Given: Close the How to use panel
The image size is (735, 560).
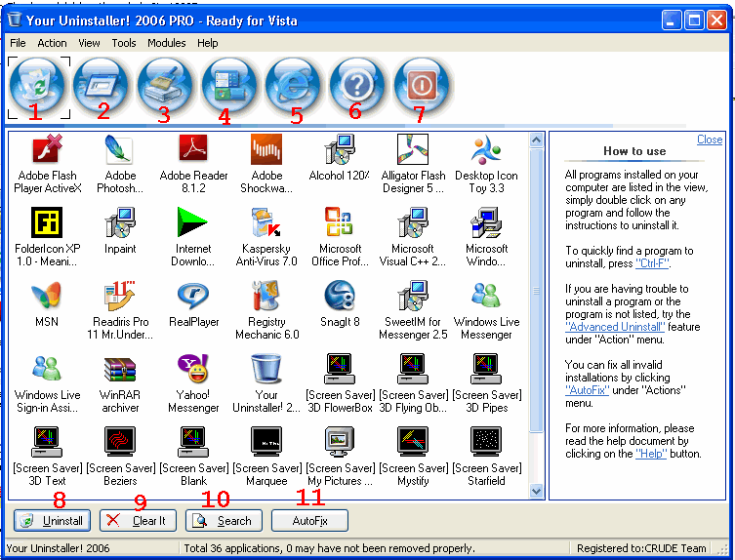Looking at the screenshot, I should click(x=710, y=140).
